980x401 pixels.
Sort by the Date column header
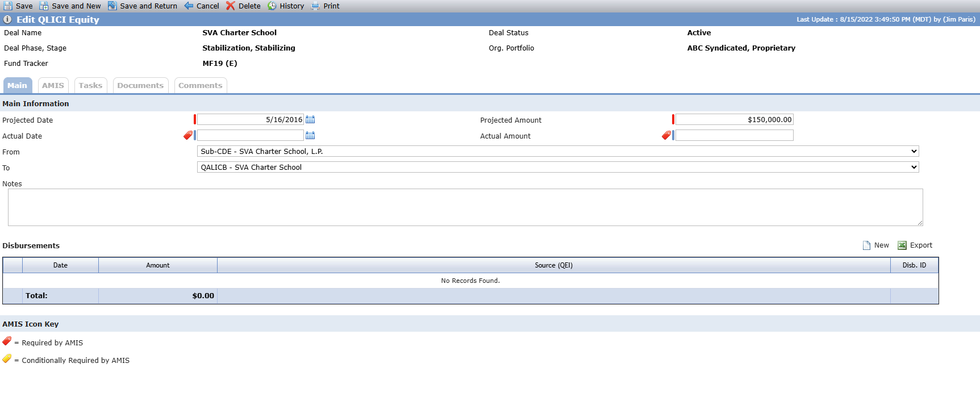click(x=60, y=265)
